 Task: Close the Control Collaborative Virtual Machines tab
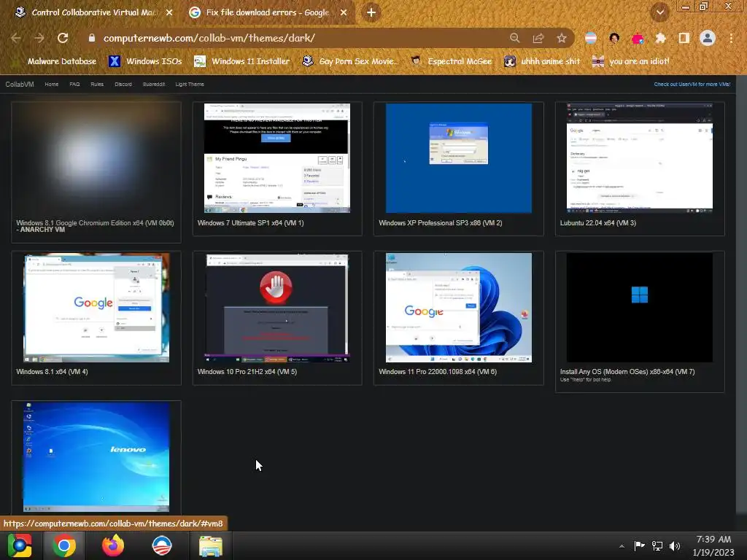pyautogui.click(x=169, y=12)
